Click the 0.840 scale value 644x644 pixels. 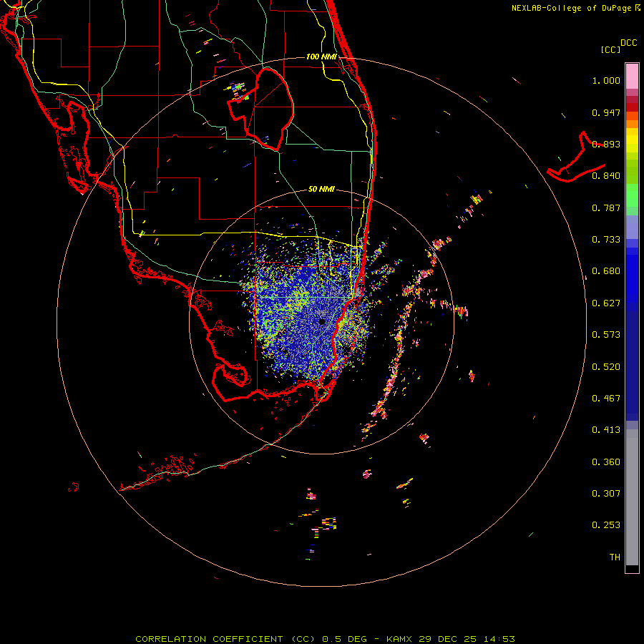pos(606,176)
